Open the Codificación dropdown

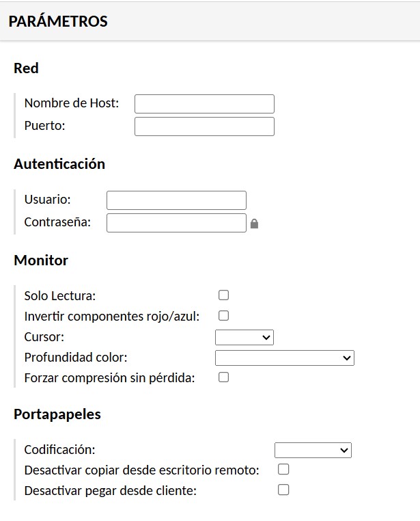[x=312, y=450]
